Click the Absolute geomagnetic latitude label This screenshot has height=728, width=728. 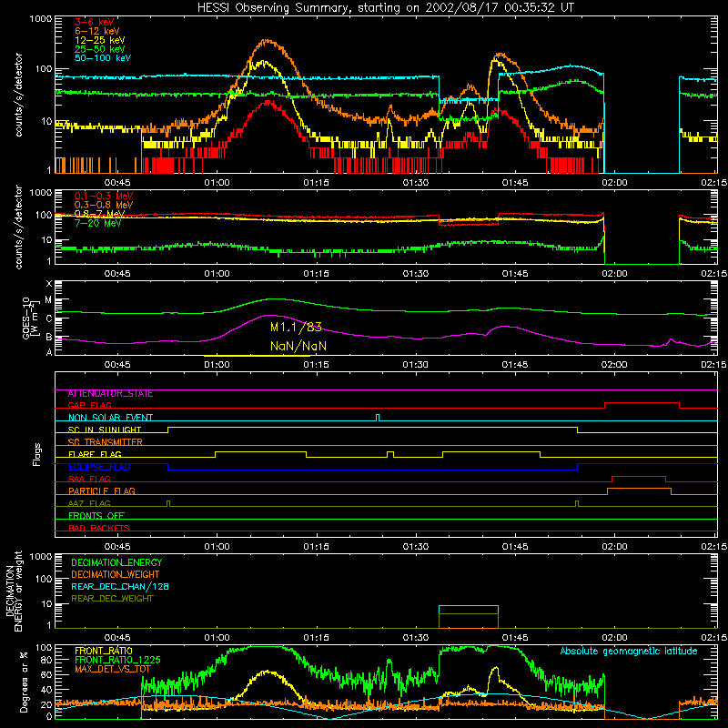[629, 652]
